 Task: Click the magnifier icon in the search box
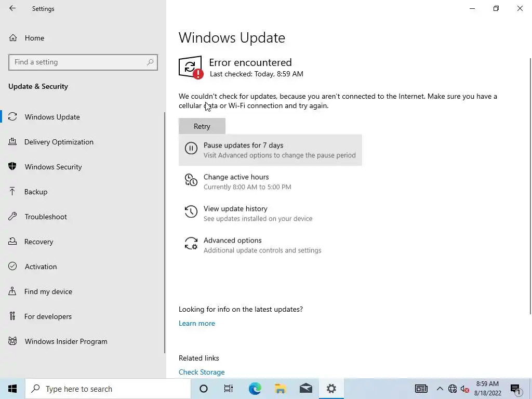pos(150,62)
